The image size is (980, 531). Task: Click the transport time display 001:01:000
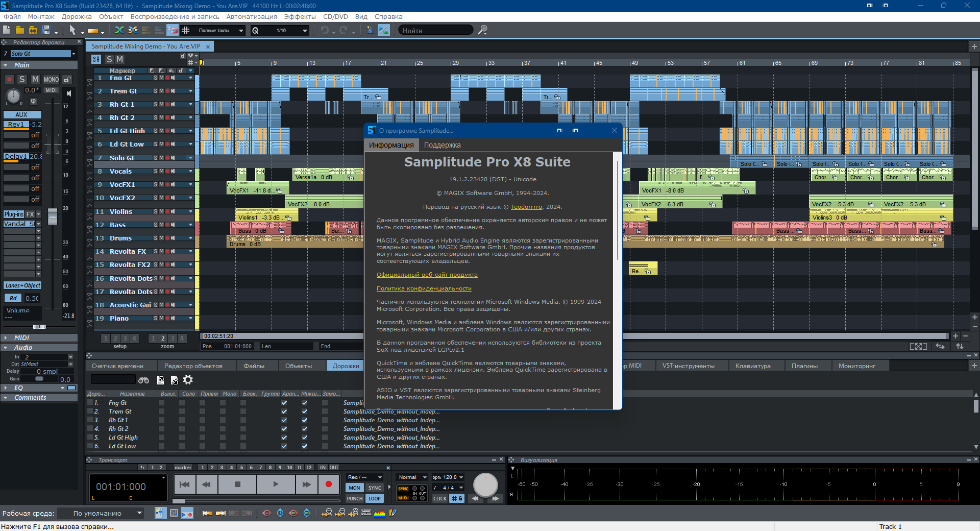click(x=128, y=487)
